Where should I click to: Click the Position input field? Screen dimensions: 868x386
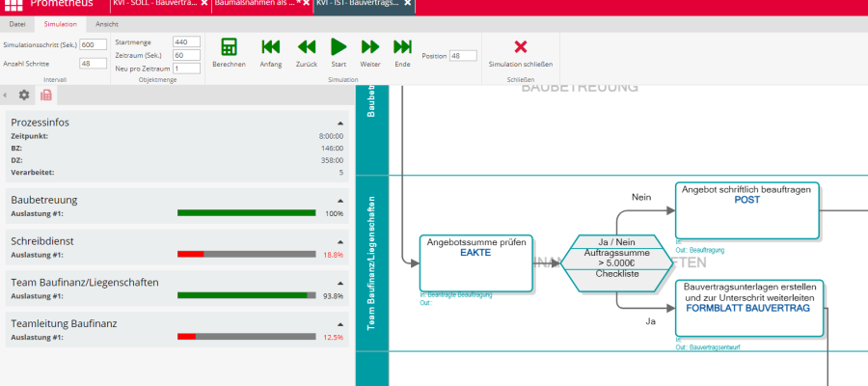pyautogui.click(x=463, y=56)
